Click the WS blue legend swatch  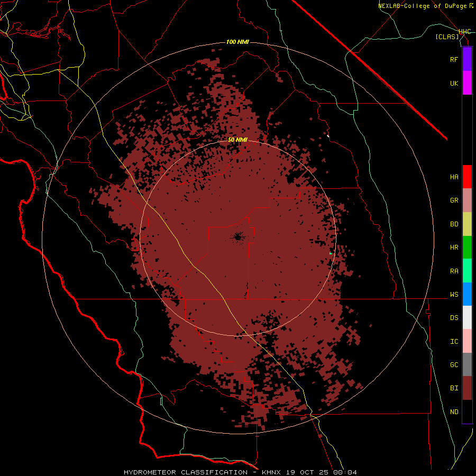click(467, 294)
